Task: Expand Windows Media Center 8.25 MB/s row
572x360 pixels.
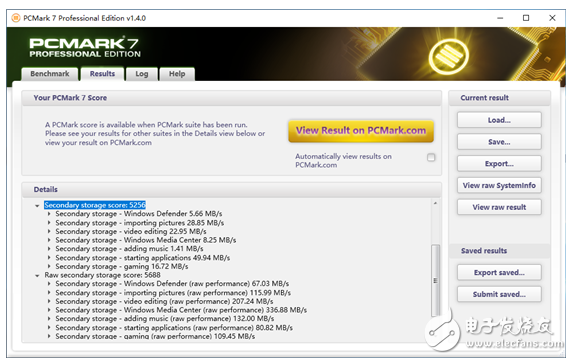Action: tap(49, 240)
